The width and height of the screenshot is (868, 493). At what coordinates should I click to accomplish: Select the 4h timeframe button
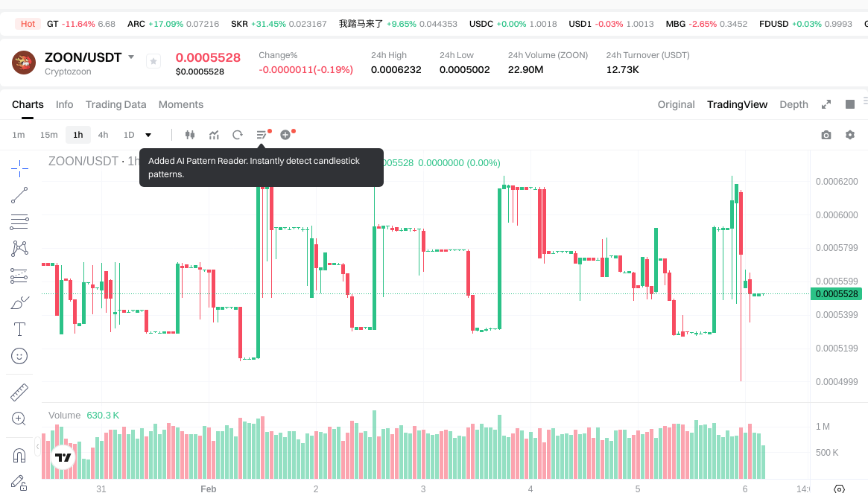point(103,135)
